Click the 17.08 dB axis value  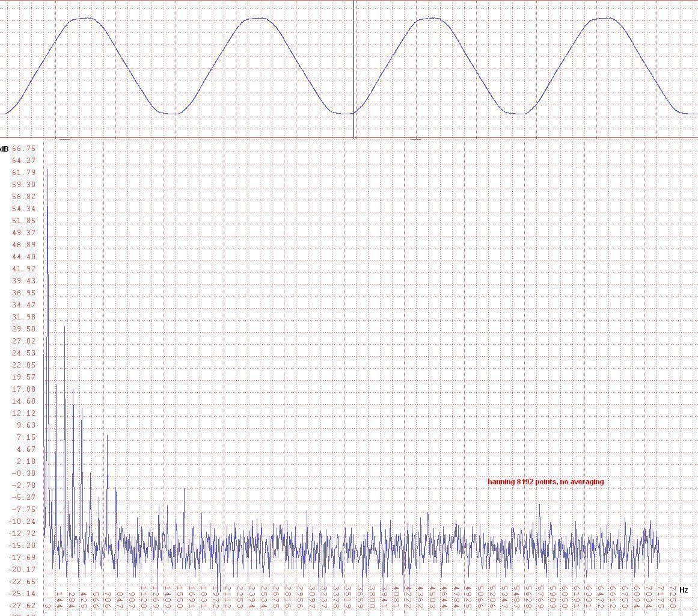tap(23, 389)
